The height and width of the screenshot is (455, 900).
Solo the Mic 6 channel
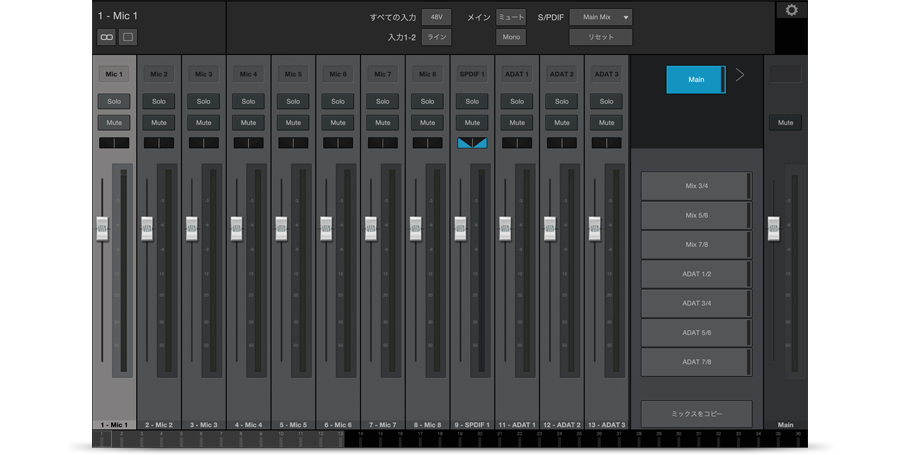tap(338, 102)
